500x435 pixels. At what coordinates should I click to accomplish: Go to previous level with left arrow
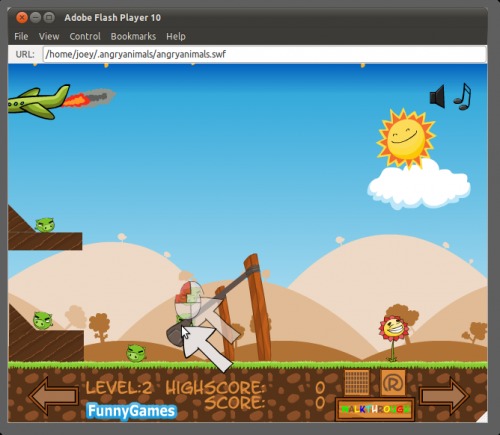click(x=53, y=396)
